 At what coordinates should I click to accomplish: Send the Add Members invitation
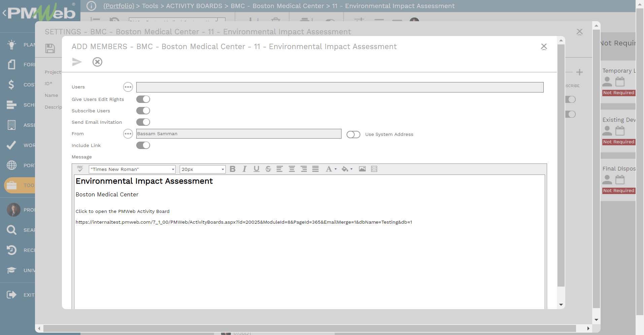pos(77,62)
